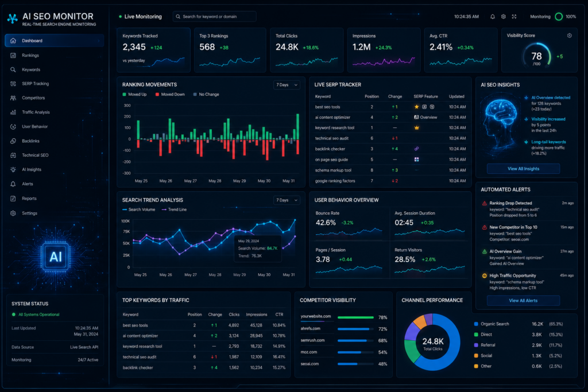
Task: Open settings gear in the top bar
Action: click(503, 17)
